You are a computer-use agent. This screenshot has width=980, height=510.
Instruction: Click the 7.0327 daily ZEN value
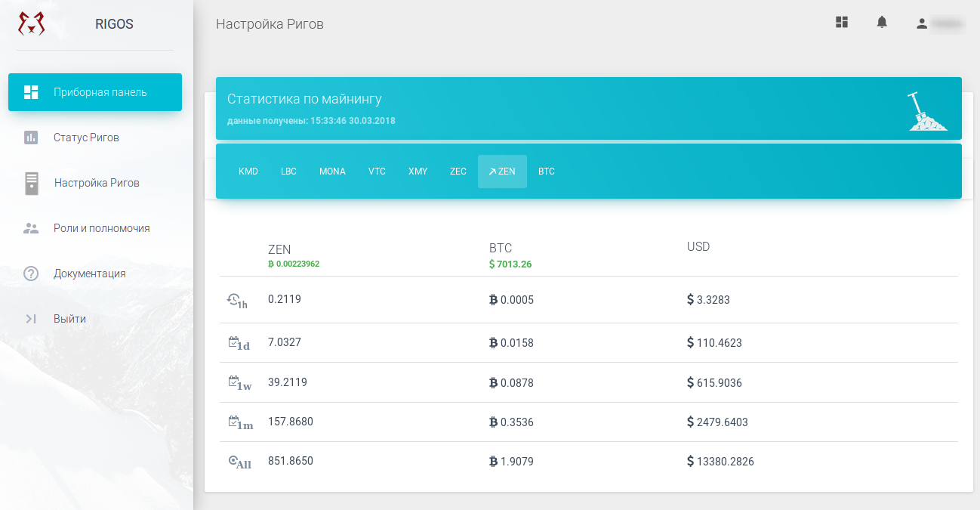(285, 342)
